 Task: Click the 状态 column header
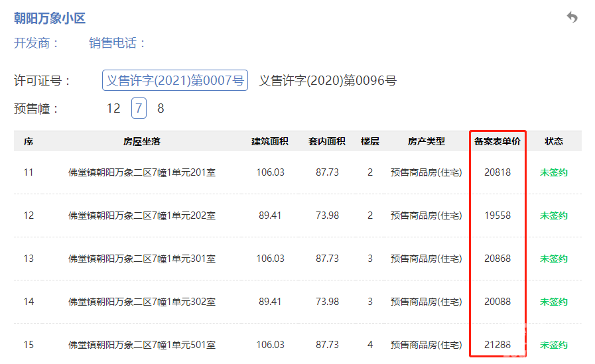553,141
